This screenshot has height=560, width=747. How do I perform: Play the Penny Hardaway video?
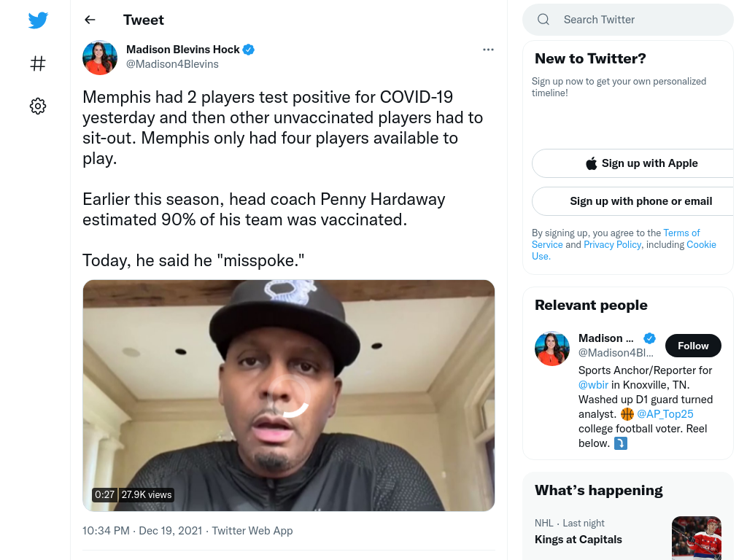[x=289, y=396]
